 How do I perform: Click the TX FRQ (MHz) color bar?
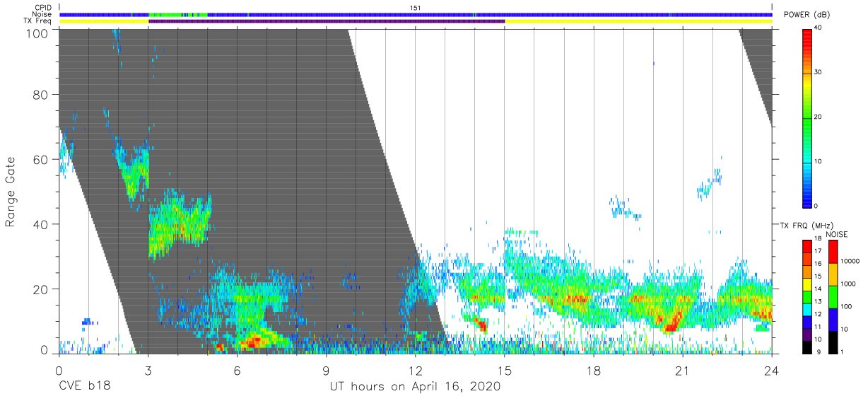(x=807, y=296)
